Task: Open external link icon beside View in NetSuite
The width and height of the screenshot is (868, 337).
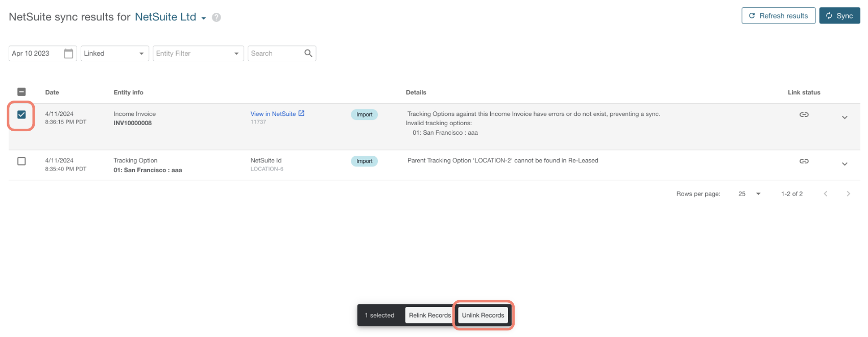Action: [x=301, y=113]
